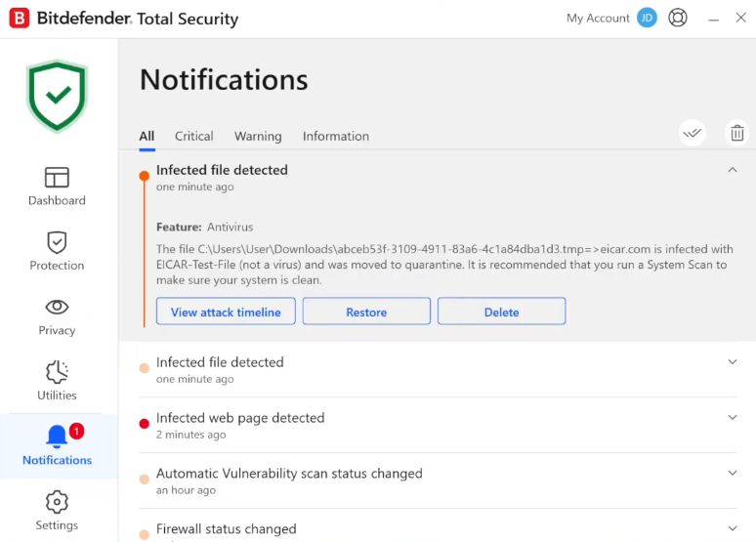Expand the second Infected file detected notification
Image resolution: width=756 pixels, height=542 pixels.
pos(733,362)
